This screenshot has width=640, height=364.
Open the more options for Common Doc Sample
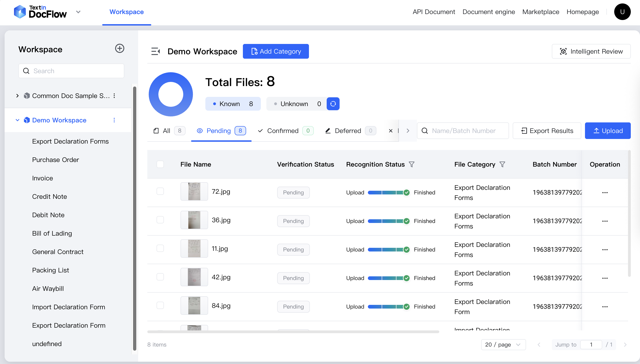point(114,96)
